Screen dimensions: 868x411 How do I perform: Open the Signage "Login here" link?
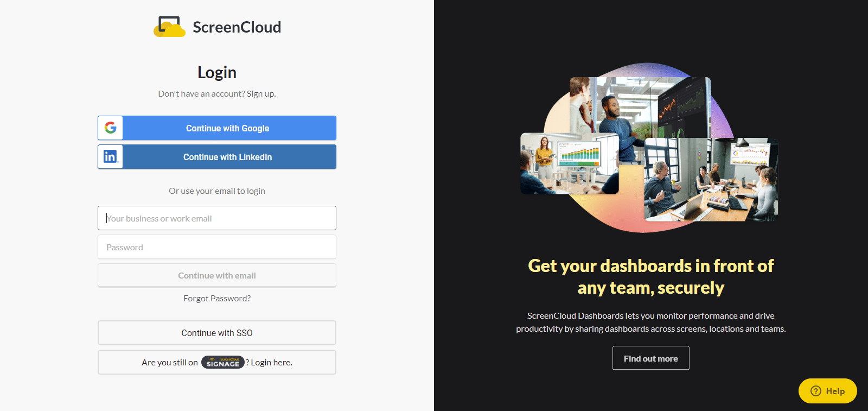pyautogui.click(x=271, y=363)
